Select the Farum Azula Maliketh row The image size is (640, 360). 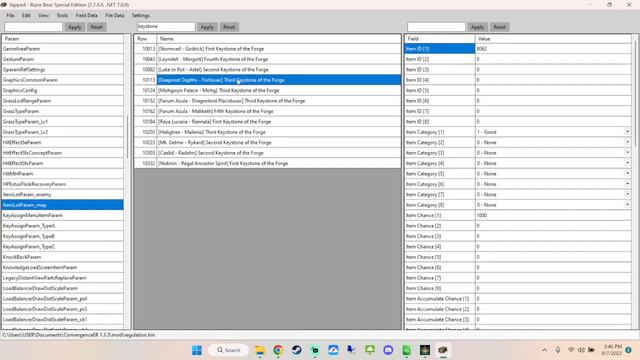[268, 111]
